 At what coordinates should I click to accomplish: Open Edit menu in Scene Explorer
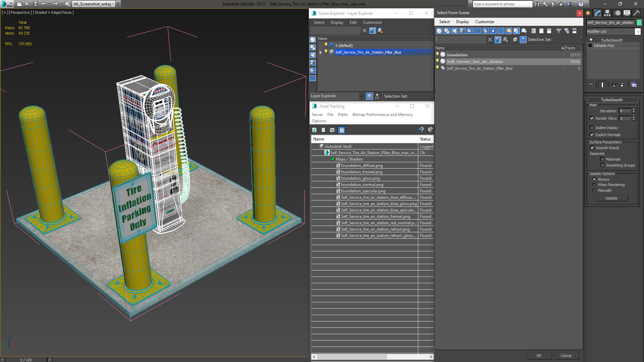pyautogui.click(x=353, y=22)
